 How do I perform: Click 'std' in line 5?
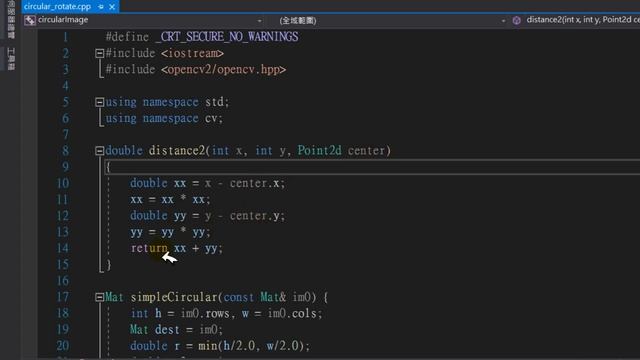tap(214, 102)
